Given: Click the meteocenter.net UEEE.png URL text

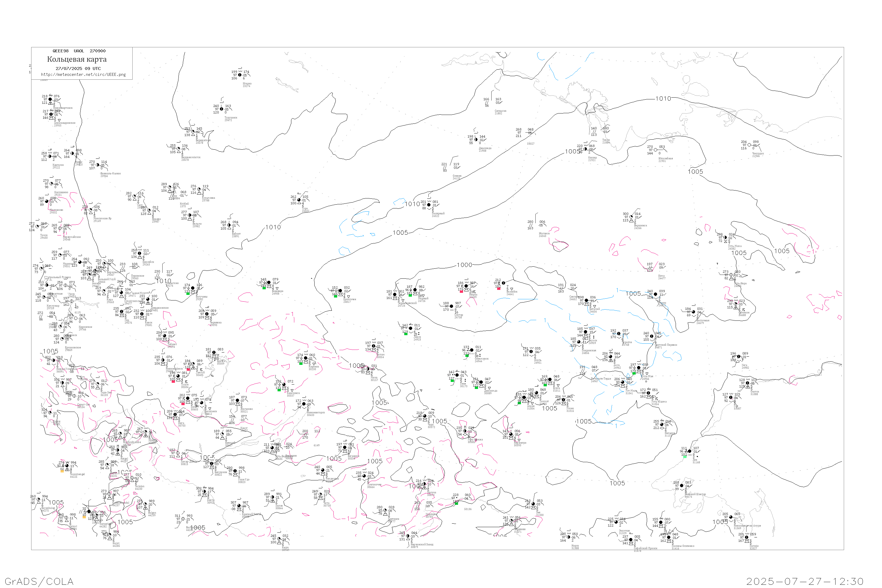Looking at the screenshot, I should [x=83, y=75].
